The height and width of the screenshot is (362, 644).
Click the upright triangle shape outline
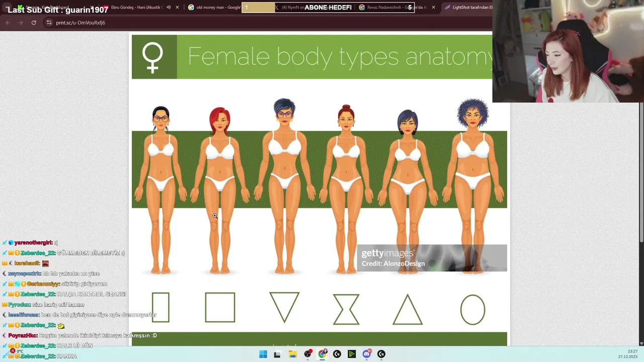coord(408,309)
